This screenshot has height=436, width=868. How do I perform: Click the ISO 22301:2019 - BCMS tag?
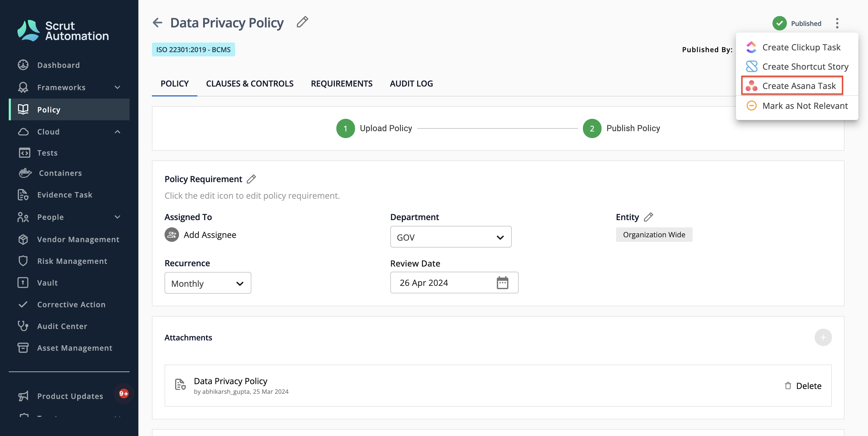193,49
